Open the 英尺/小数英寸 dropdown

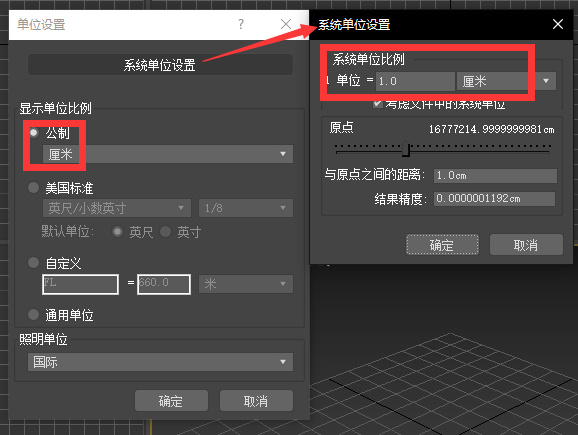(117, 208)
